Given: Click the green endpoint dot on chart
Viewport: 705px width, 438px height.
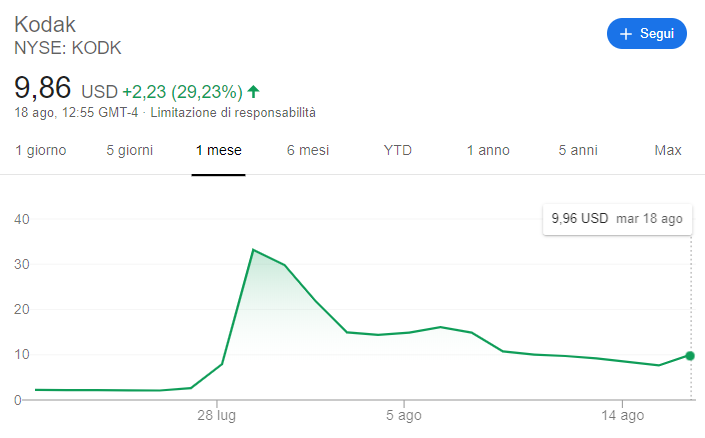Looking at the screenshot, I should [x=690, y=356].
